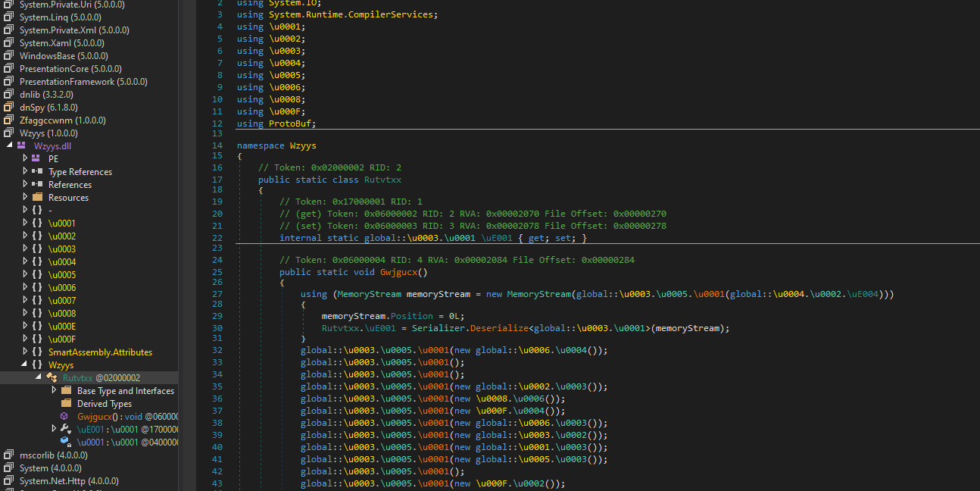Click the PresentationCore assembly icon
This screenshot has height=491, width=980.
[x=8, y=69]
